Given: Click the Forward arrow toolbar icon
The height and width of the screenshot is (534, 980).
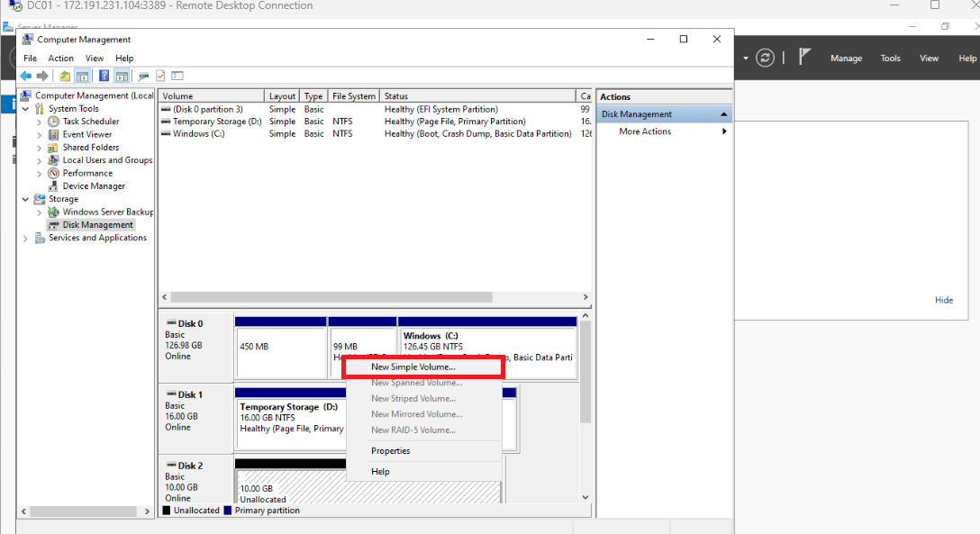Looking at the screenshot, I should click(42, 77).
